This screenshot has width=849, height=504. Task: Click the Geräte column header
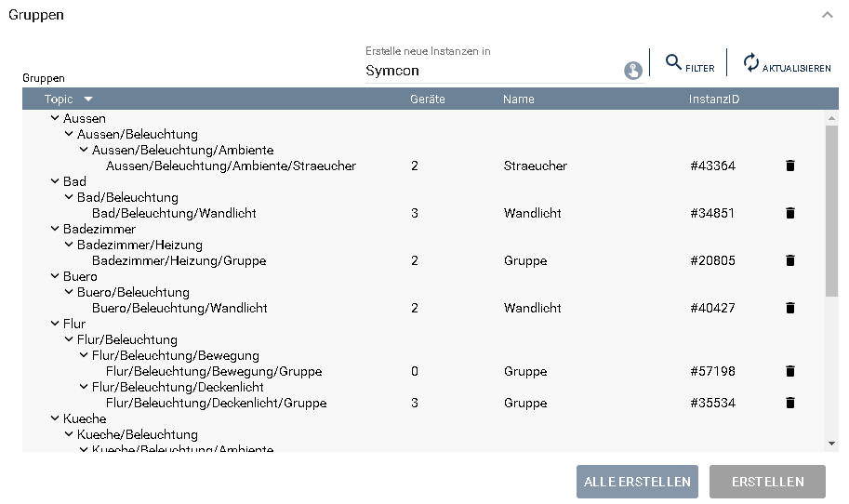(427, 99)
